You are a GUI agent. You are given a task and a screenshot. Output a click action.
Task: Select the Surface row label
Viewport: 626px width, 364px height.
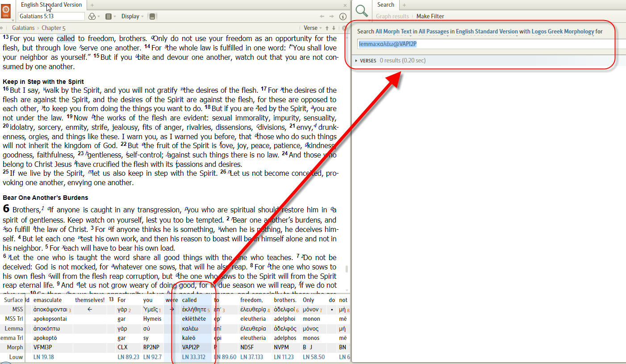(x=13, y=300)
